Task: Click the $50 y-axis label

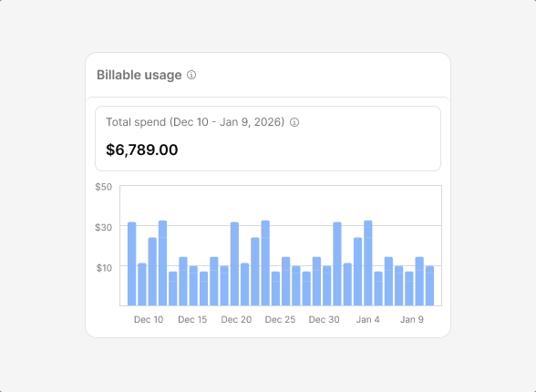Action: tap(104, 187)
